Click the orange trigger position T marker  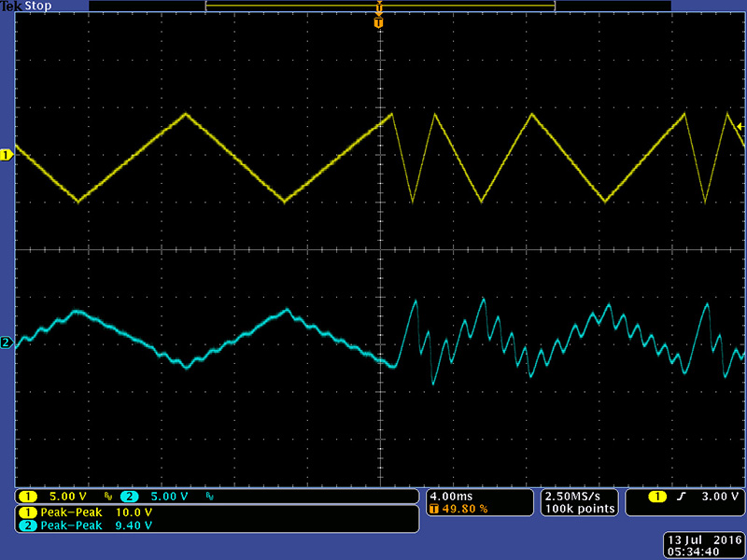point(378,22)
